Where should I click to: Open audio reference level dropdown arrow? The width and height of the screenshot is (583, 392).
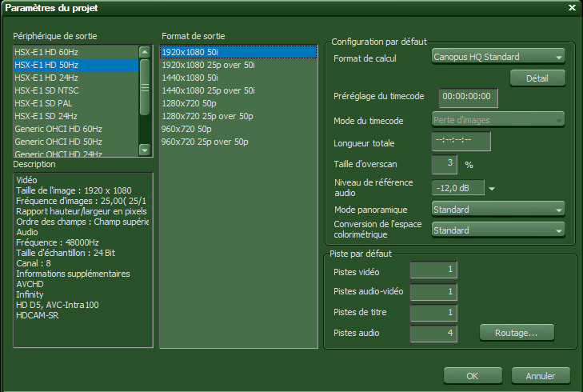[x=492, y=189]
